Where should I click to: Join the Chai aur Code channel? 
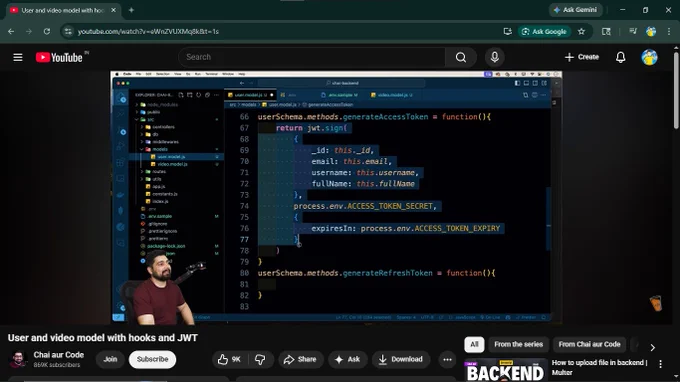[110, 359]
